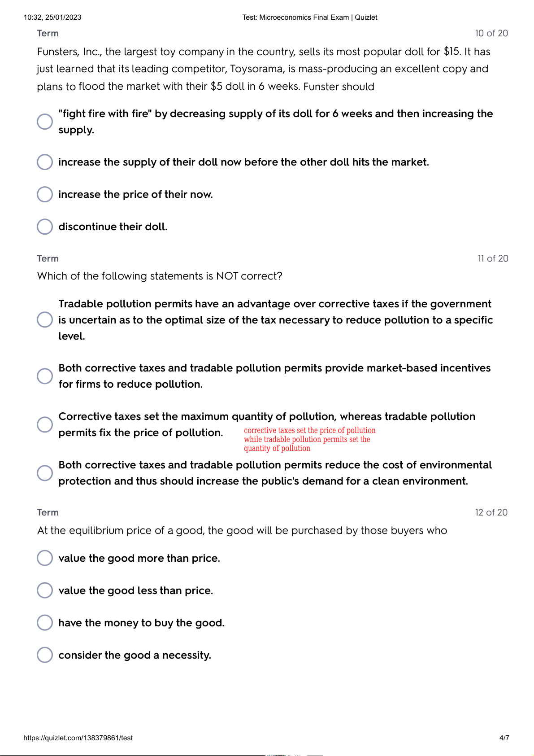Choose "increase the supply of their doll" option
Image resolution: width=534 pixels, height=756 pixels.
(x=45, y=162)
